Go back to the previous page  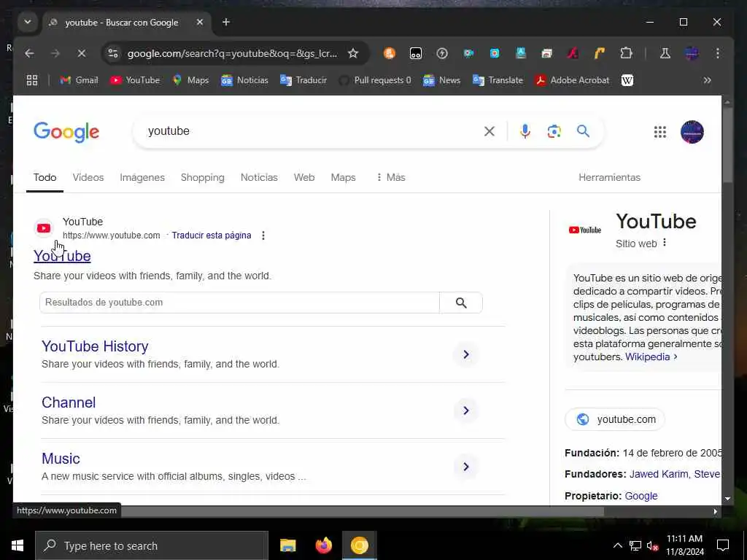(29, 53)
